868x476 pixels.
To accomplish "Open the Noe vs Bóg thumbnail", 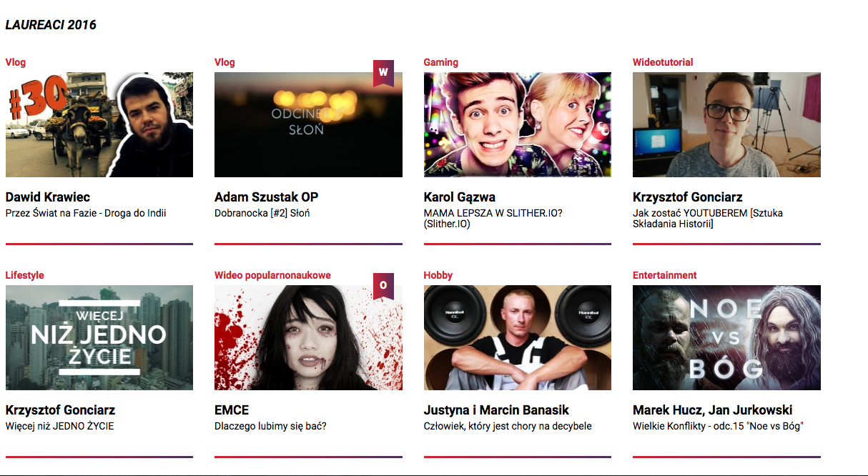I will point(726,337).
